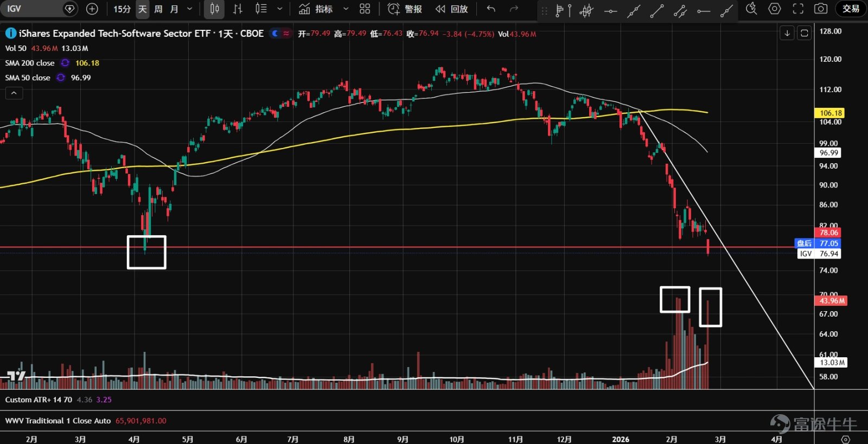Click the camera snapshot icon
This screenshot has height=444, width=868.
tap(821, 9)
